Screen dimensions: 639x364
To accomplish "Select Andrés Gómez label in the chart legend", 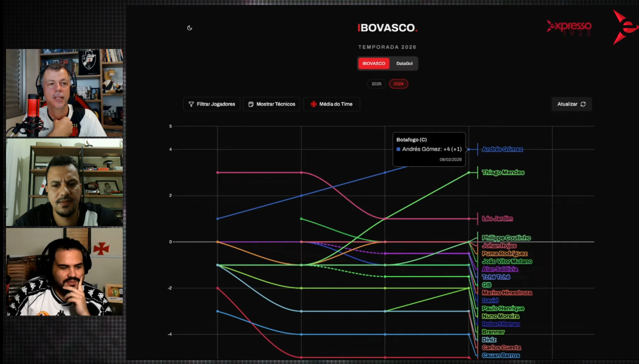I will tap(502, 150).
